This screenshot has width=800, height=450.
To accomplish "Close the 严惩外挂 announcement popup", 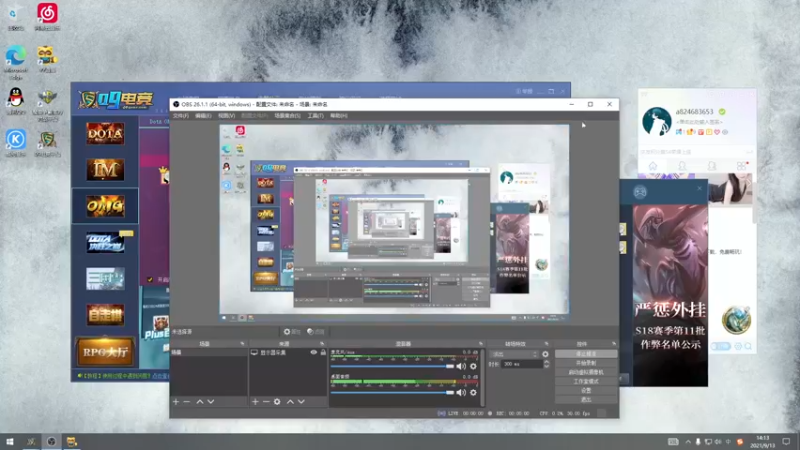I will [x=699, y=189].
